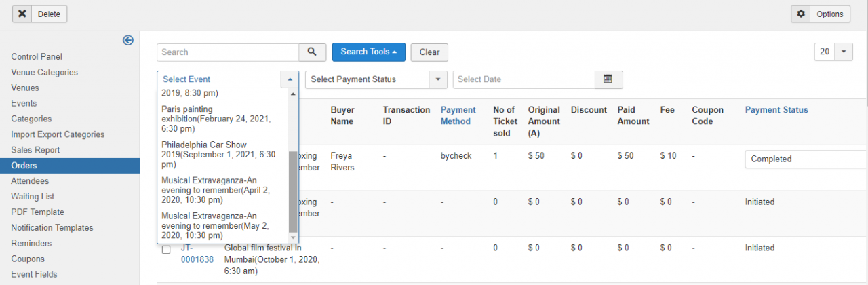Toggle the Search Tools button
The width and height of the screenshot is (868, 285).
(368, 52)
